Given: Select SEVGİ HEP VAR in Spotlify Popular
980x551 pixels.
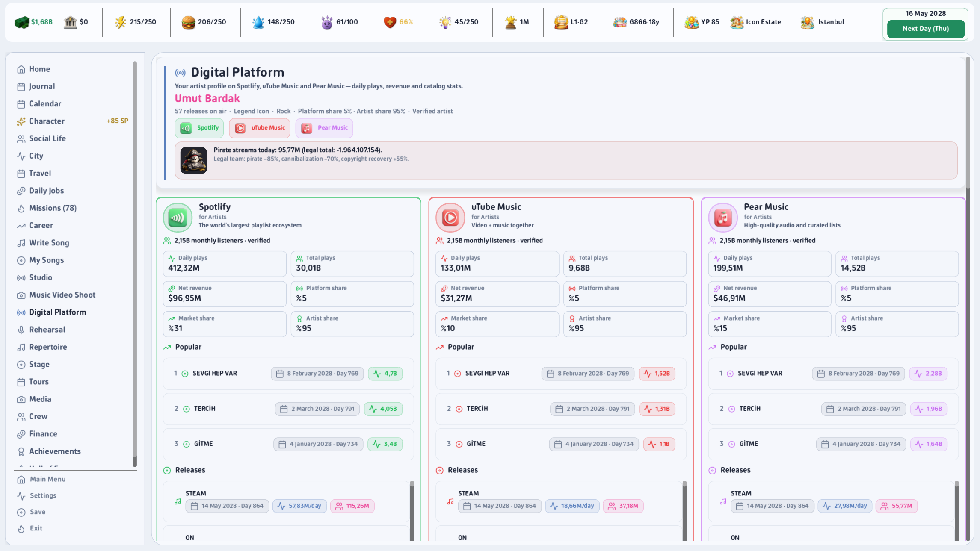Looking at the screenshot, I should click(x=288, y=374).
